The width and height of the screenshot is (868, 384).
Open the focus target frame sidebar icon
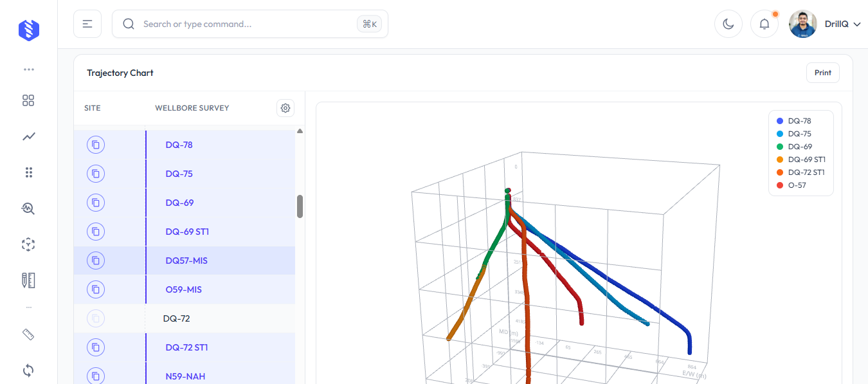[x=28, y=244]
